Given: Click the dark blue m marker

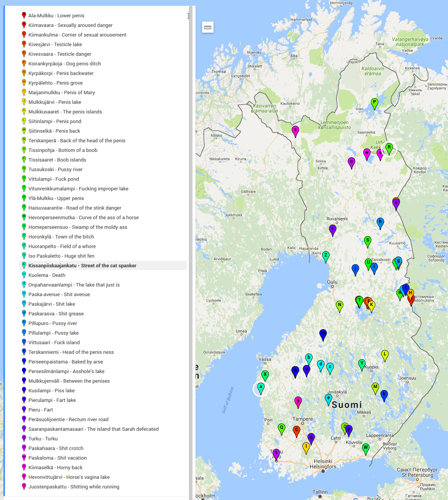Looking at the screenshot, I should tap(323, 335).
